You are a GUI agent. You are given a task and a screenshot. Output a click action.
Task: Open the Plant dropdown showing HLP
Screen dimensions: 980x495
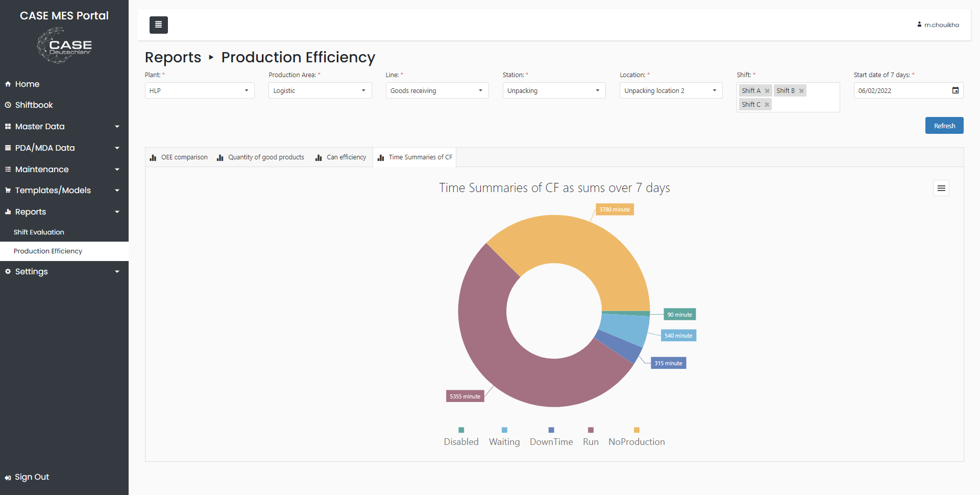[200, 90]
